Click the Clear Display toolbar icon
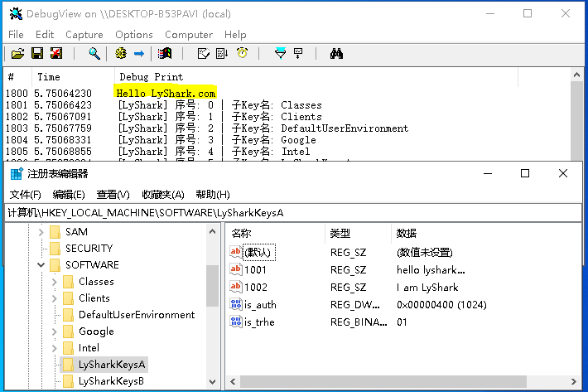This screenshot has height=392, width=588. click(x=201, y=54)
